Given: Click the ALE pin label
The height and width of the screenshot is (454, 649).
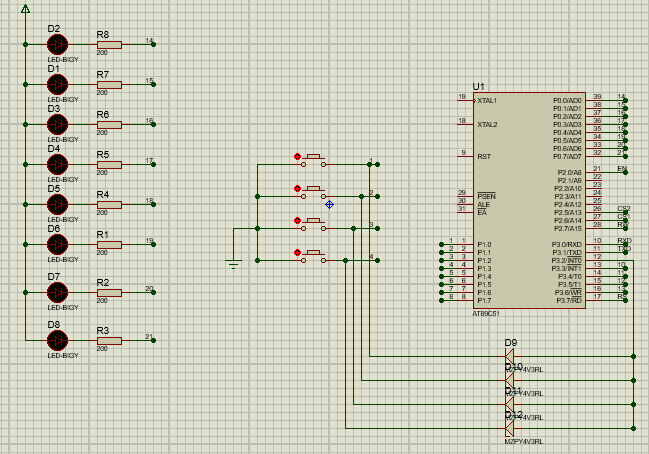Looking at the screenshot, I should pos(483,204).
